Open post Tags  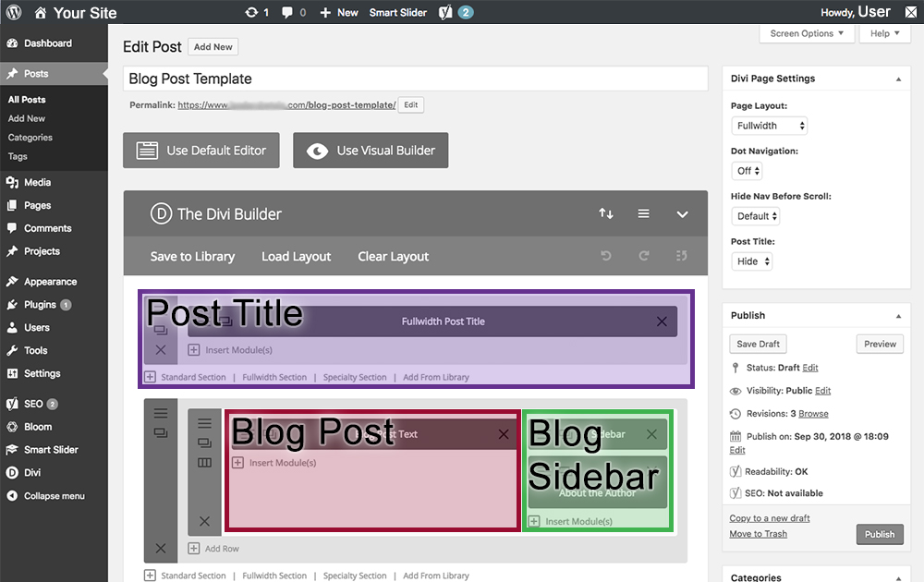point(18,156)
